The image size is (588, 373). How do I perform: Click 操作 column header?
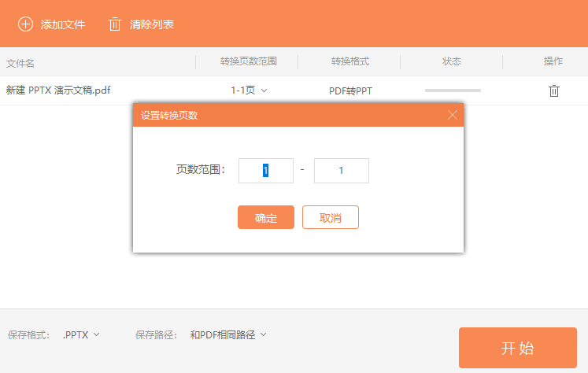click(x=553, y=61)
